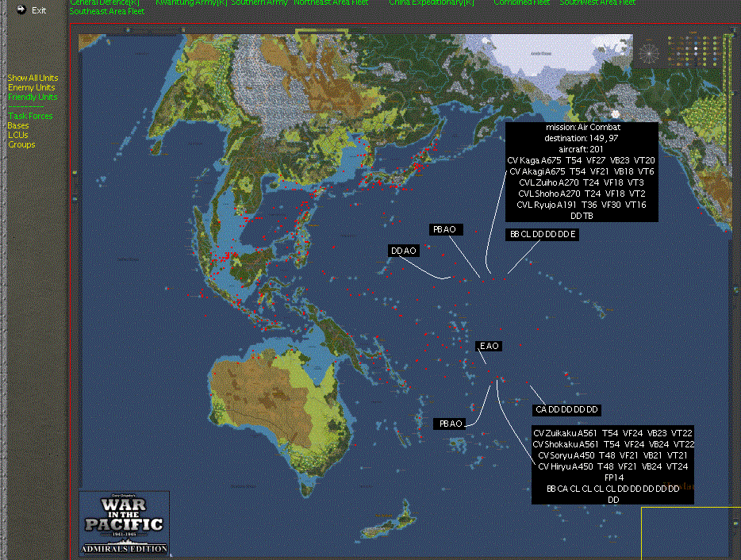This screenshot has width=741, height=560.
Task: Click the mission: Air Combat line
Action: tap(582, 127)
